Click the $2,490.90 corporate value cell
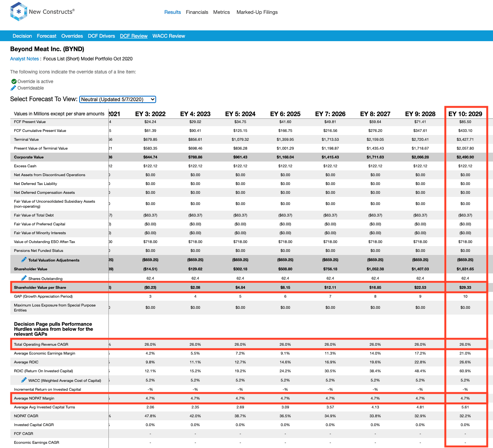The width and height of the screenshot is (493, 448). [x=465, y=157]
